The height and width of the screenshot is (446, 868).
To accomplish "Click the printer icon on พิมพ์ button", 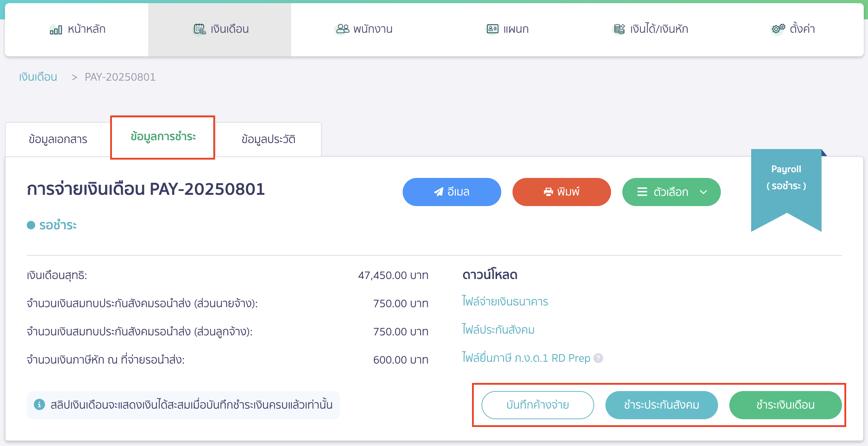I will click(x=548, y=192).
